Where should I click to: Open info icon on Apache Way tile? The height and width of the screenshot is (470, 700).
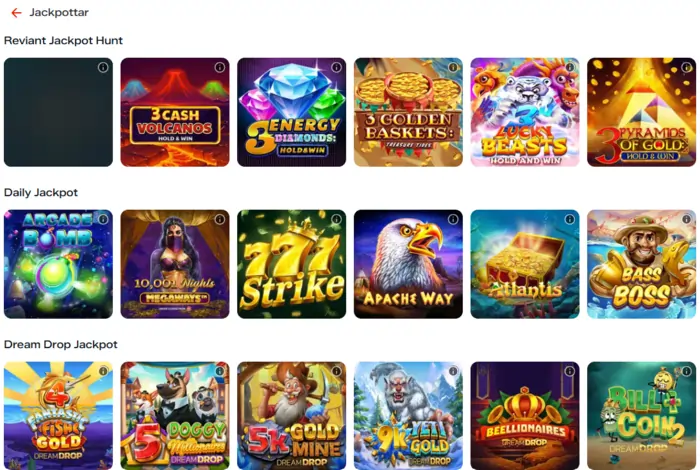point(453,219)
